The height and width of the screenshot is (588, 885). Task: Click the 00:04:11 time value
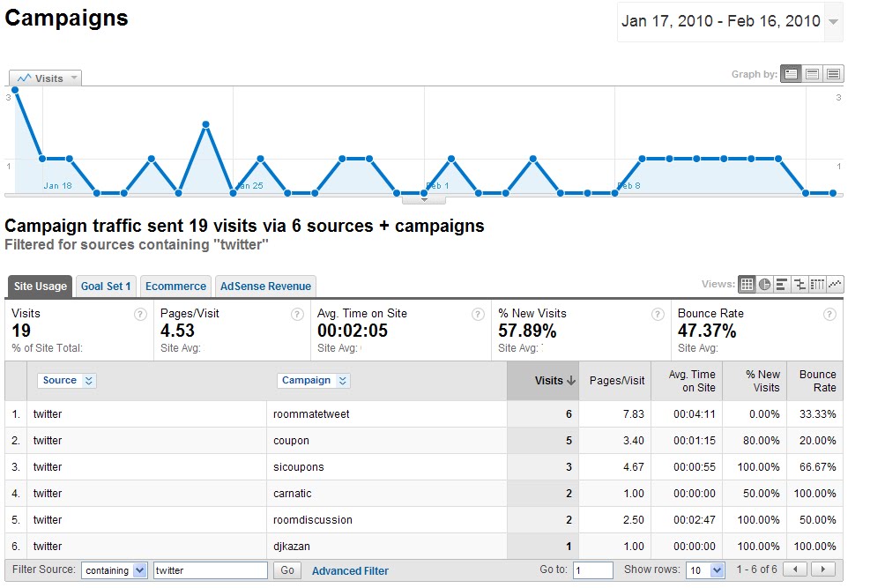pos(695,414)
